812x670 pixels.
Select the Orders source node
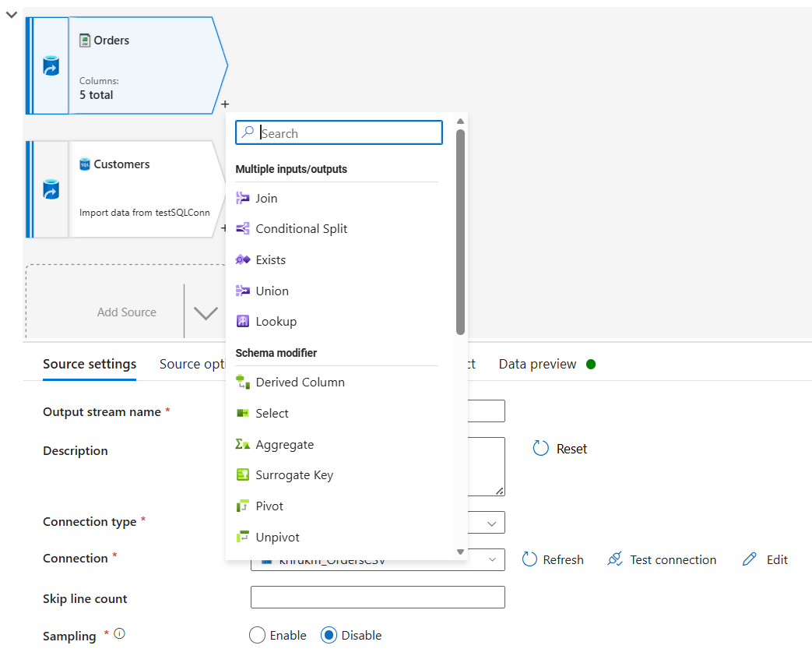[x=126, y=65]
